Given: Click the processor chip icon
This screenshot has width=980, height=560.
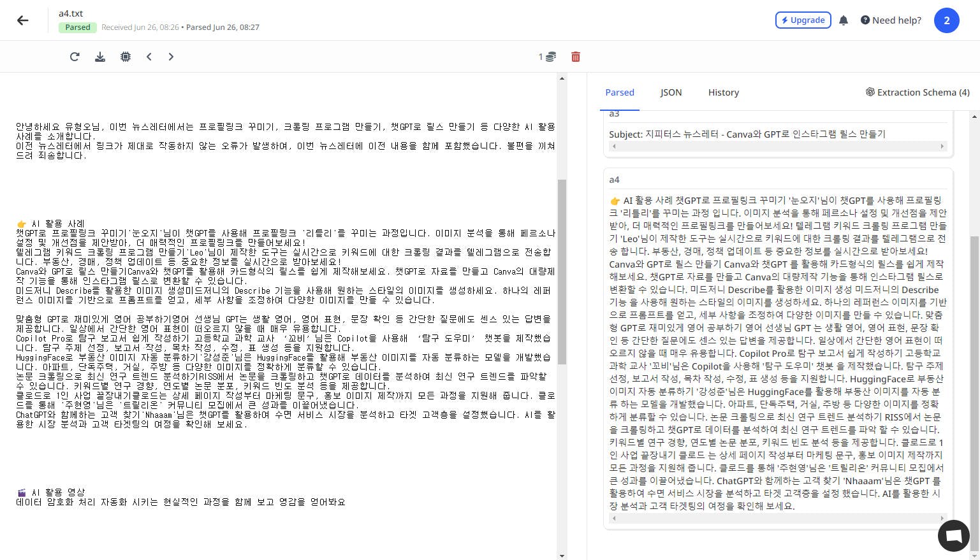Looking at the screenshot, I should click(x=126, y=57).
